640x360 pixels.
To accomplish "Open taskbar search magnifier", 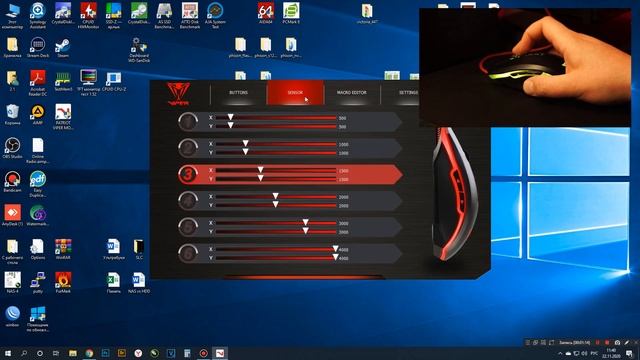I will coord(24,353).
